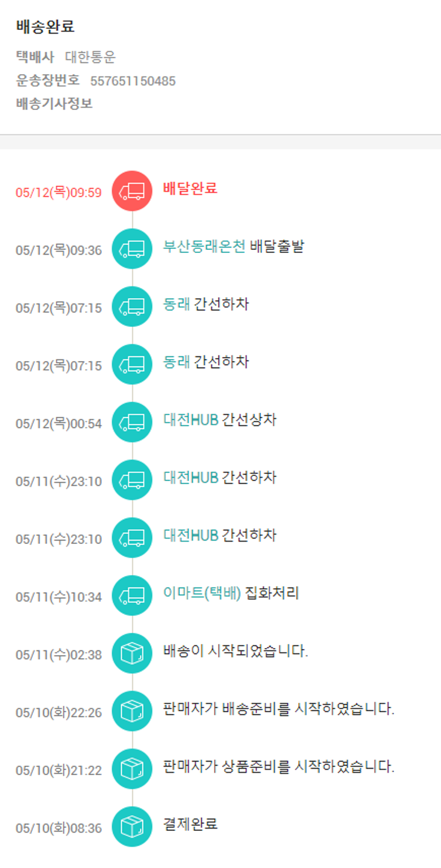Click the 결제완료 status text
Screen dimensions: 441x868
(x=191, y=824)
